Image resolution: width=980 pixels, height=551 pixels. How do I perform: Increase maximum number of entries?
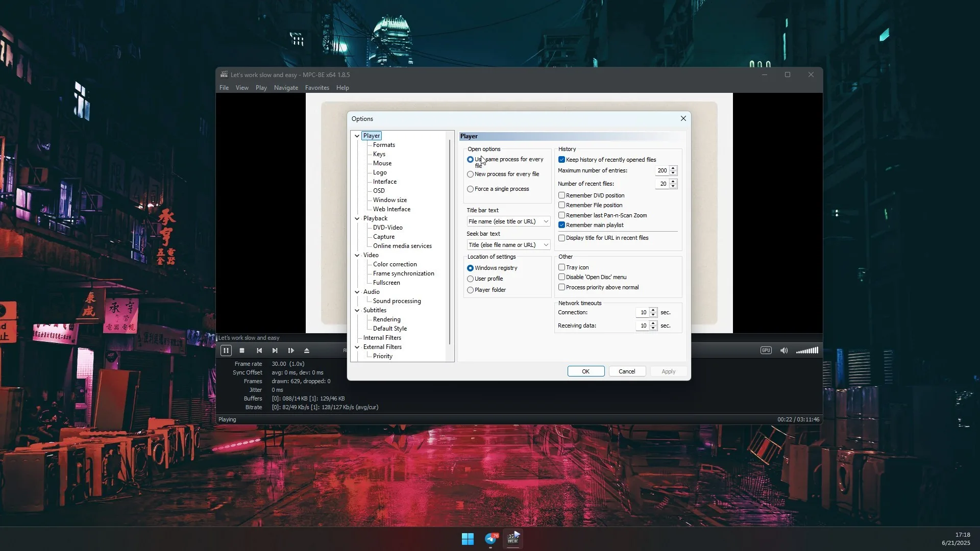[673, 168]
